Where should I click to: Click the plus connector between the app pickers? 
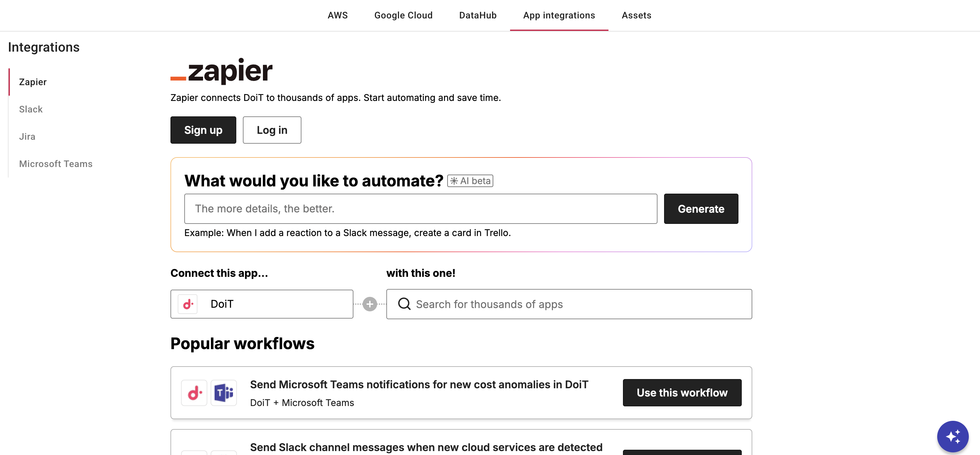(370, 304)
